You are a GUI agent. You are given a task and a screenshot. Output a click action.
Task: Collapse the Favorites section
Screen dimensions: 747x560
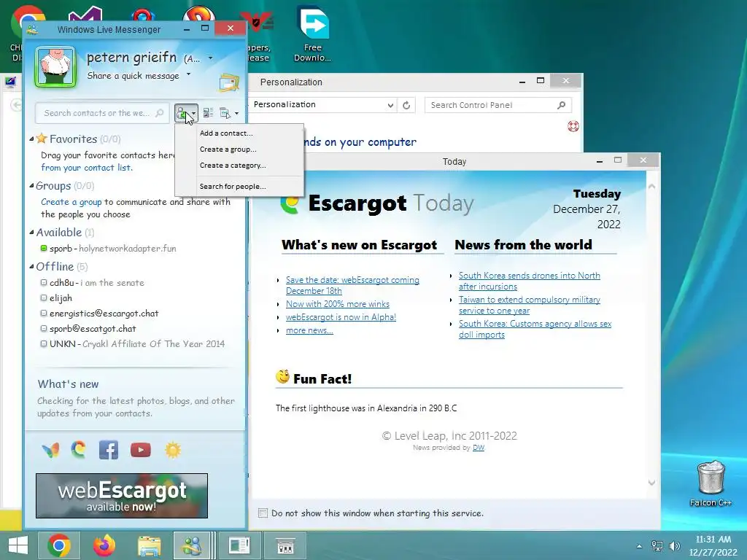31,139
